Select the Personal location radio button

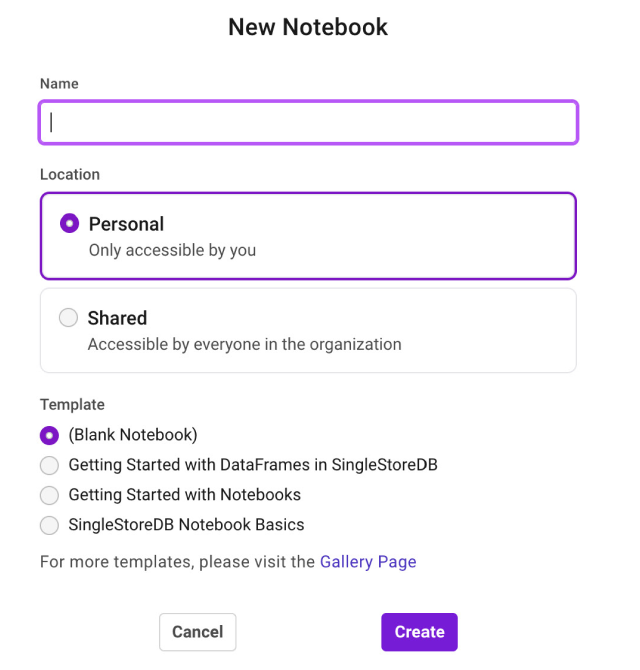coord(69,224)
